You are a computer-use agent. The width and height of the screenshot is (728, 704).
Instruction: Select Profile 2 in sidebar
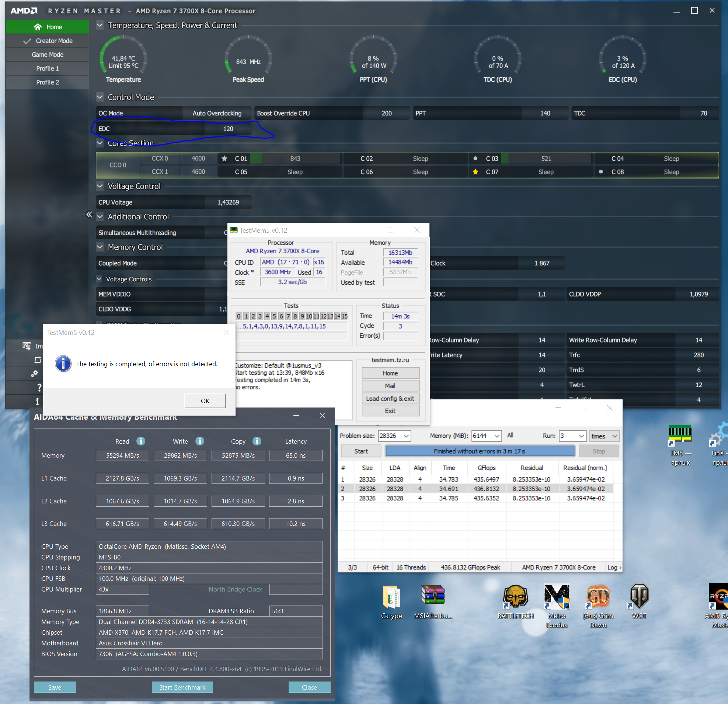48,82
